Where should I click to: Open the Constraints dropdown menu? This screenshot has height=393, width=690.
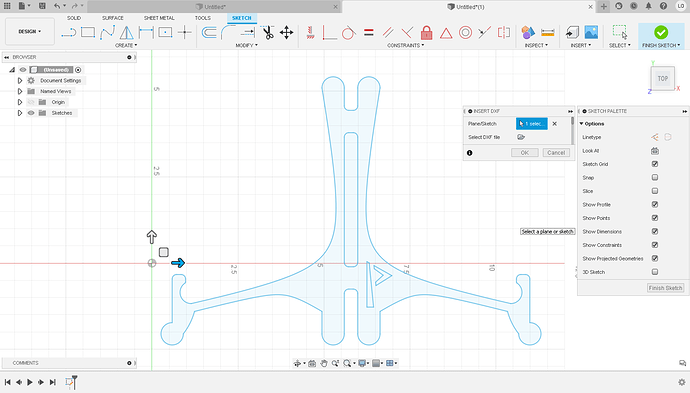pos(405,45)
